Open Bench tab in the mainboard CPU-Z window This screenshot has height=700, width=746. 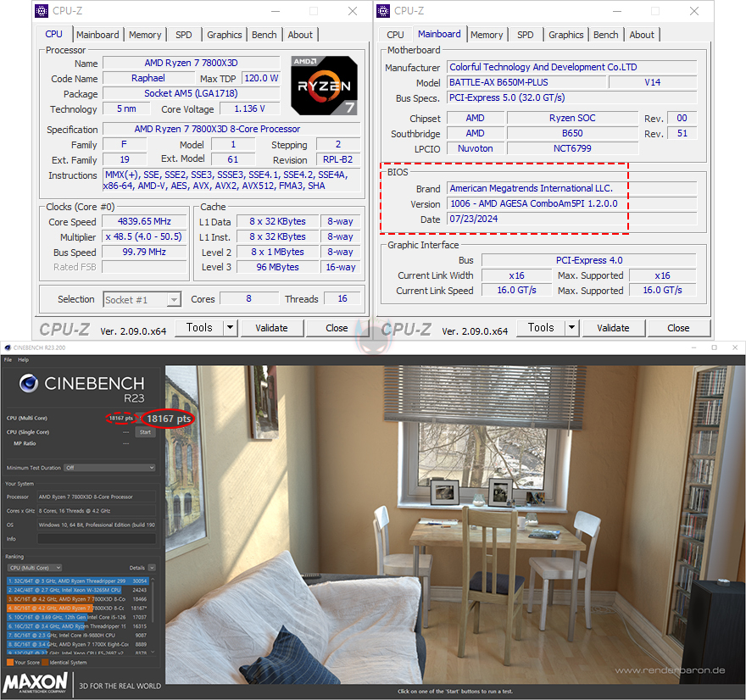(605, 35)
